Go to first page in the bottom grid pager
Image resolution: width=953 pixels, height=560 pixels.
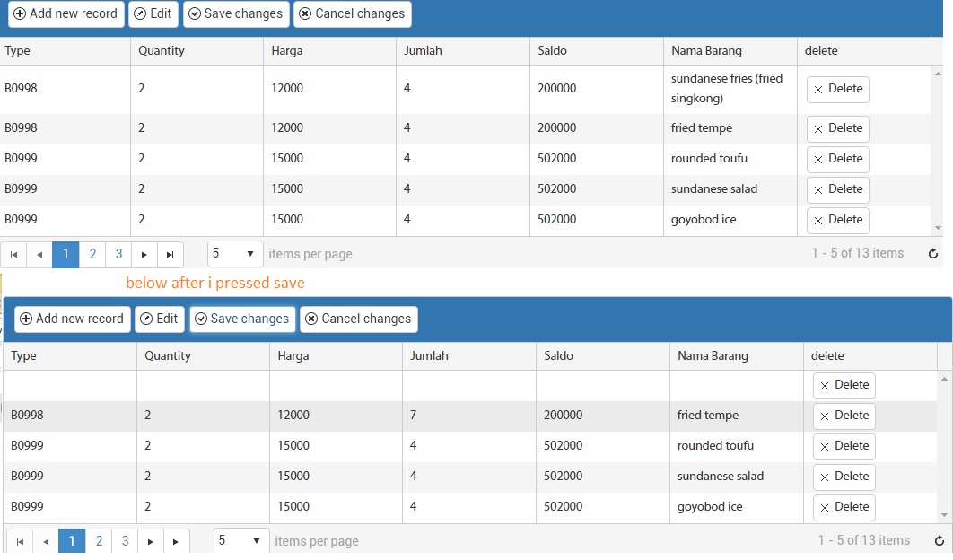(19, 540)
